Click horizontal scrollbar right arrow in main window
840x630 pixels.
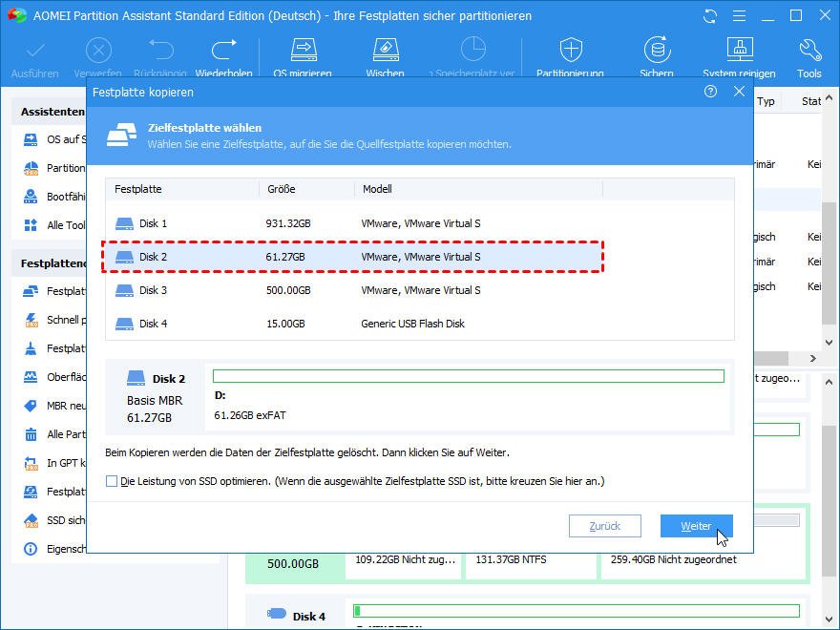pos(812,358)
